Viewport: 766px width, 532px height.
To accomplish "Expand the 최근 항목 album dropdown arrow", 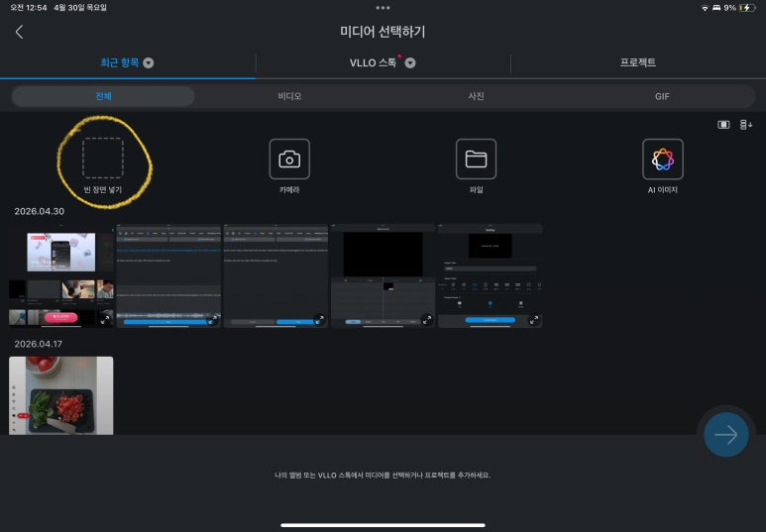I will tap(149, 63).
